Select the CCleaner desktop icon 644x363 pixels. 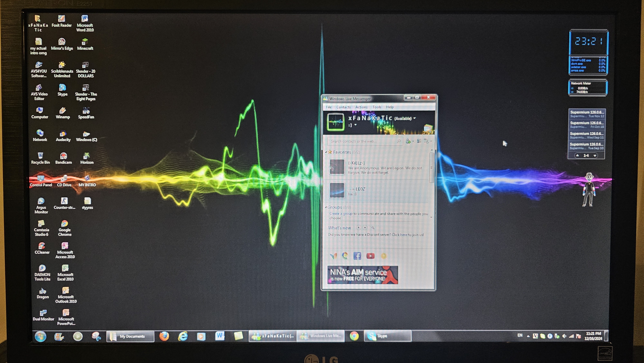pos(42,248)
